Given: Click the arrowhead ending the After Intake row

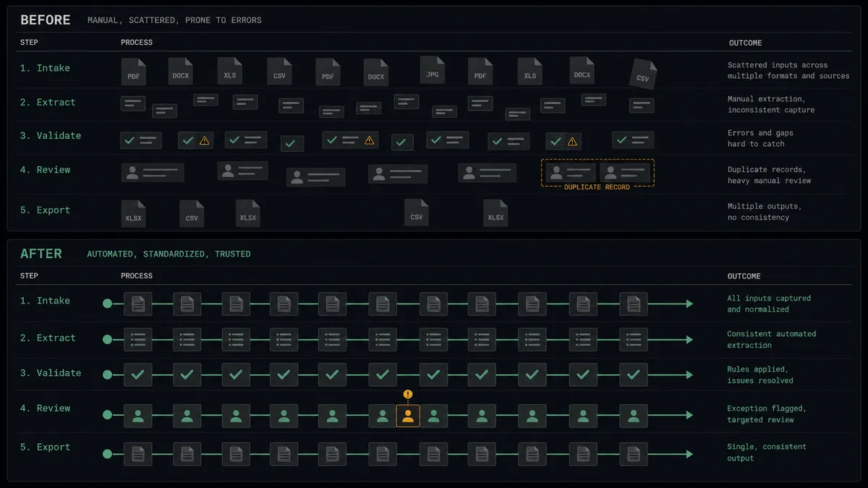Looking at the screenshot, I should [x=689, y=304].
